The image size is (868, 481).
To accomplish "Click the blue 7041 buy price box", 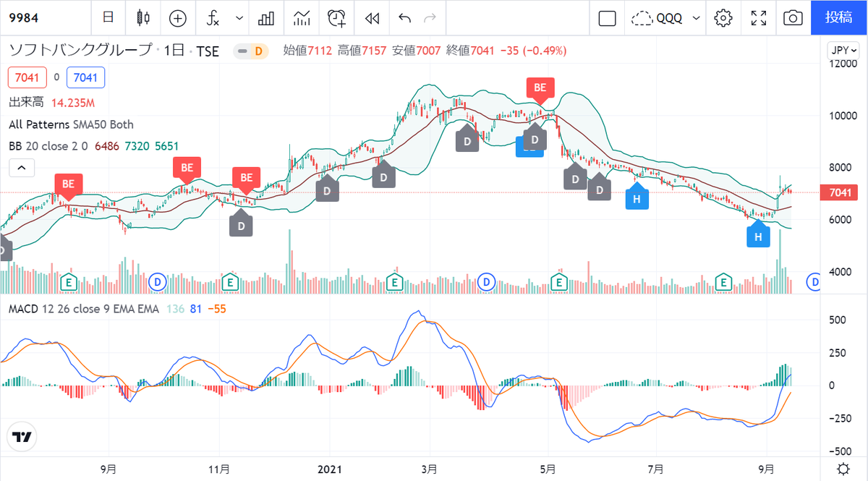I will [86, 77].
